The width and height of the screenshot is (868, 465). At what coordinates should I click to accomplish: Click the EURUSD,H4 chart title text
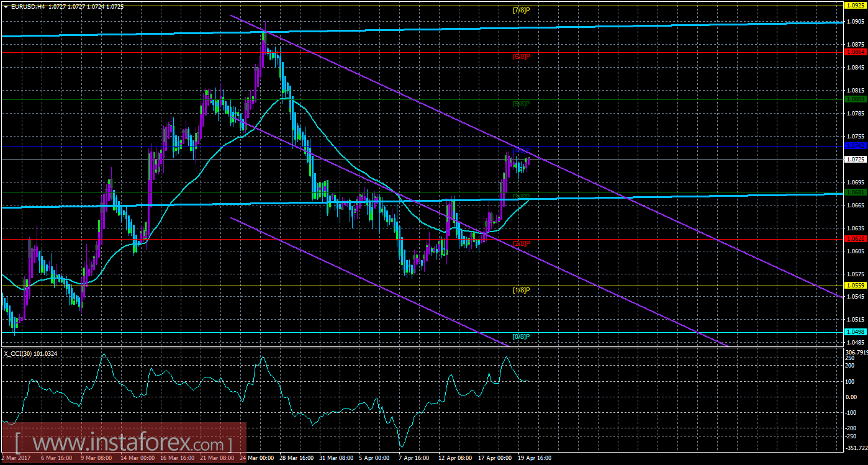(27, 6)
